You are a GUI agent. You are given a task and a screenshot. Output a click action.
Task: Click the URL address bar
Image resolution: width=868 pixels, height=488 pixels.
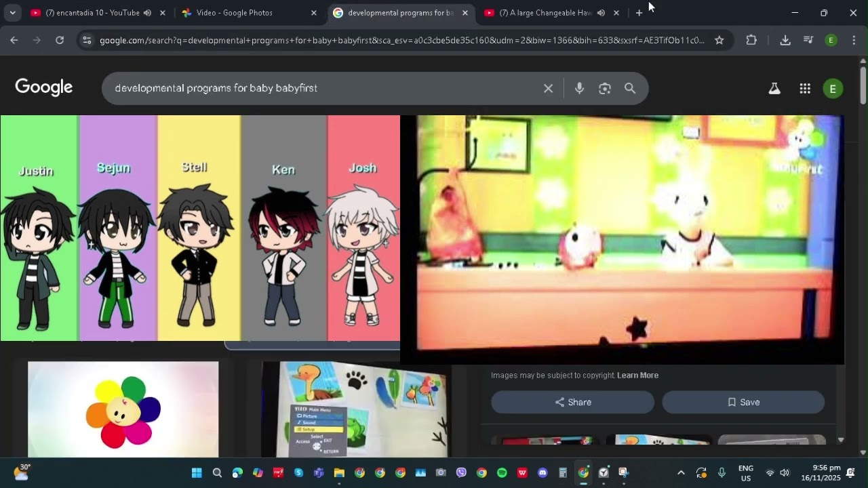pyautogui.click(x=401, y=41)
